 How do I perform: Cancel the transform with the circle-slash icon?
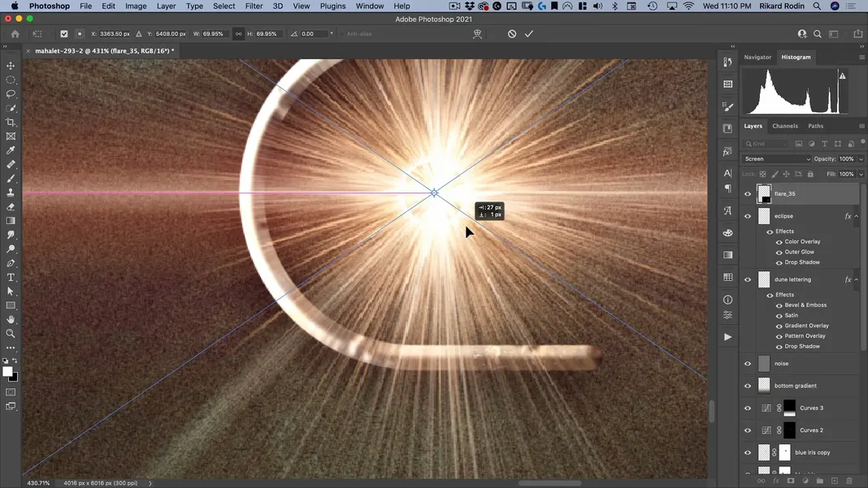(512, 34)
